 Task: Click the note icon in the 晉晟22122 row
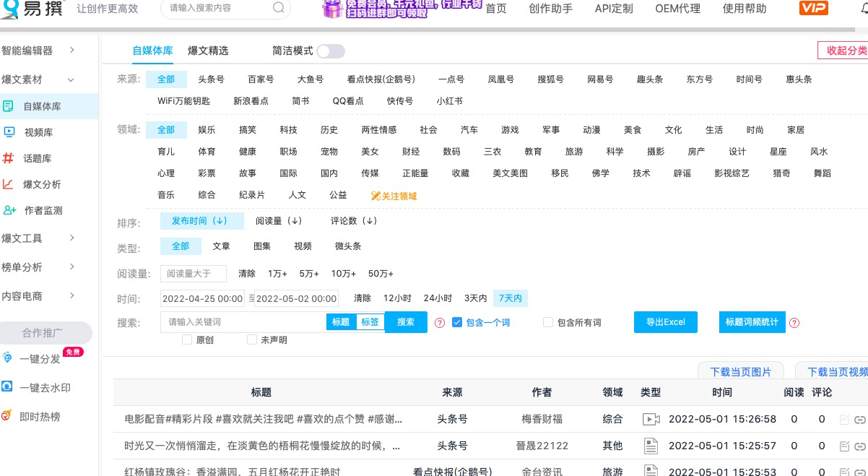click(844, 446)
